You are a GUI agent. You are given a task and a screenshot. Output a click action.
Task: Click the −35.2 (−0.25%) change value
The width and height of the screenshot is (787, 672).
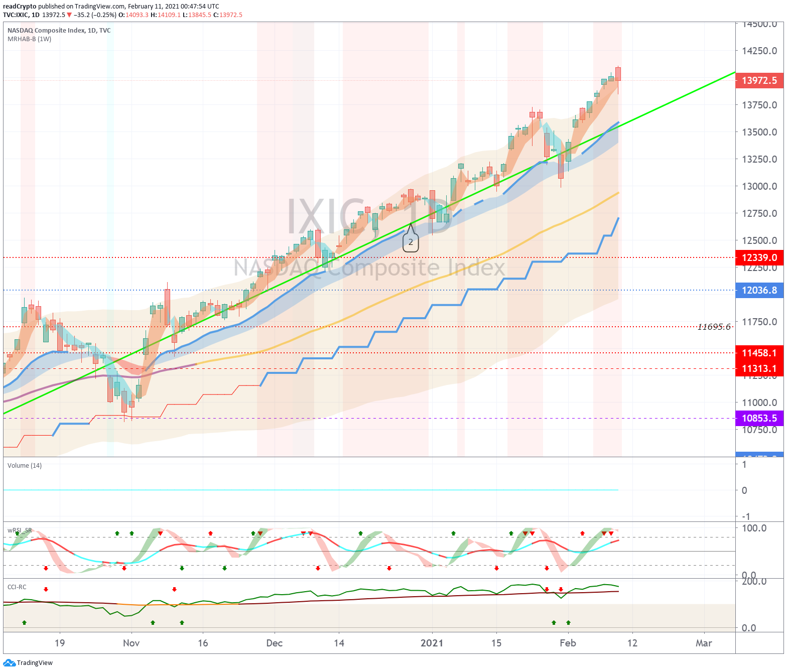(95, 15)
